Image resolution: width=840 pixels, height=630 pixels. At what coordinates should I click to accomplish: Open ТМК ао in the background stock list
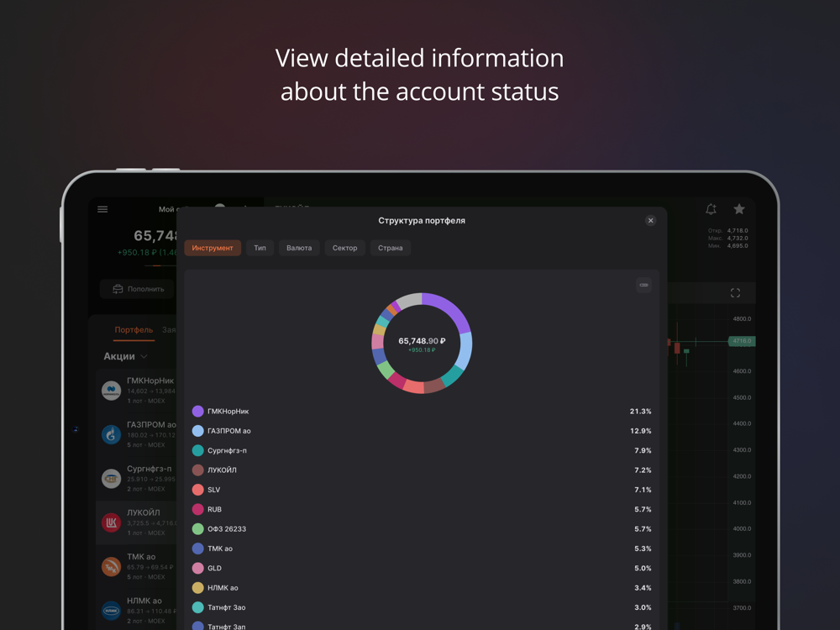(x=136, y=567)
